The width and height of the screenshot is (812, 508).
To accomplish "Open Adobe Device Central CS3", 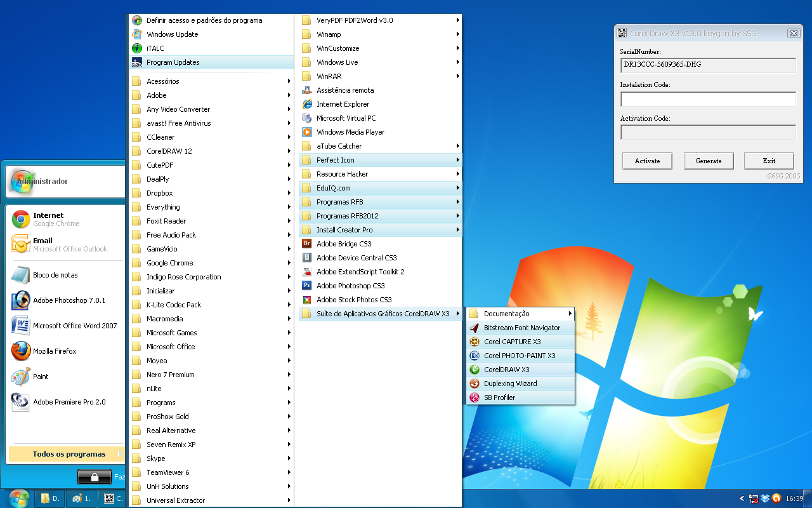I will 380,258.
